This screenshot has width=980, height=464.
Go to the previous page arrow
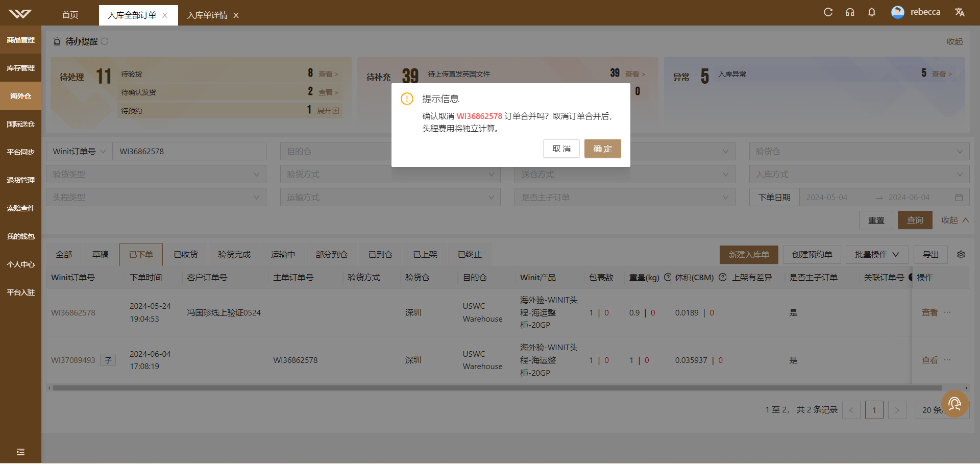click(851, 410)
